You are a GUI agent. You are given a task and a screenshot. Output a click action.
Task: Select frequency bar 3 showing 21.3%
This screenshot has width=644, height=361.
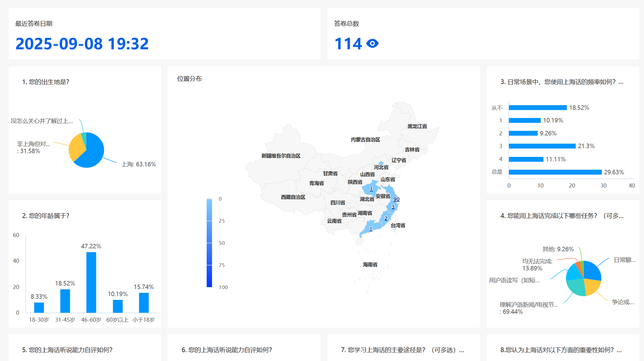(542, 146)
